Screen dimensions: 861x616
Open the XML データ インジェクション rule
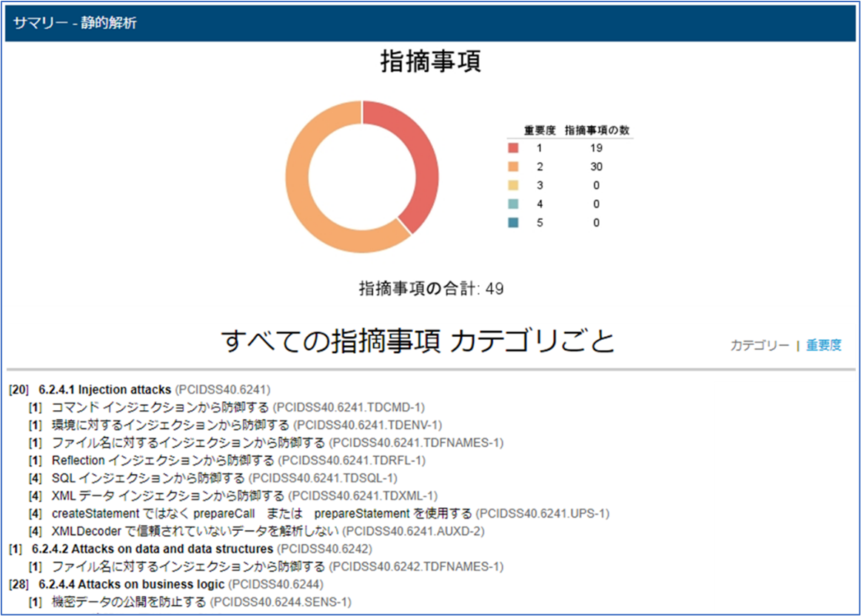click(168, 495)
